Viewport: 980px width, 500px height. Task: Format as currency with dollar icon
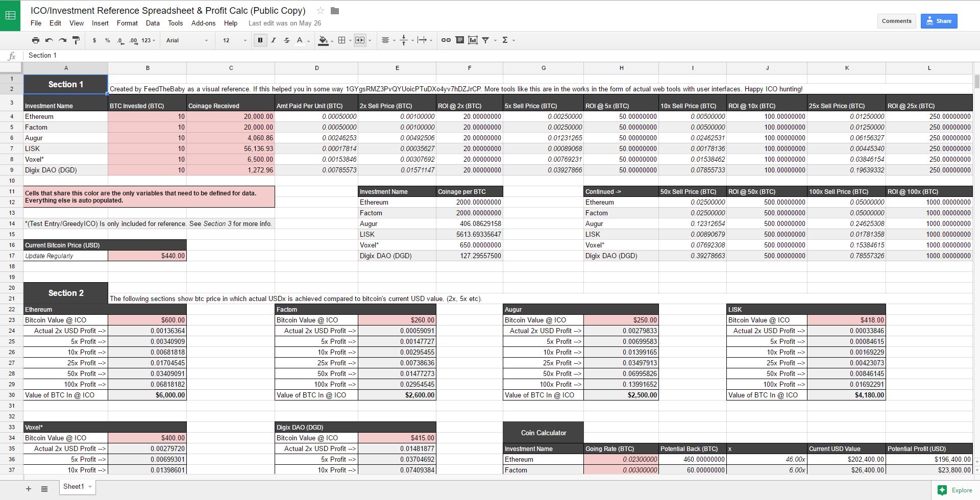[94, 40]
